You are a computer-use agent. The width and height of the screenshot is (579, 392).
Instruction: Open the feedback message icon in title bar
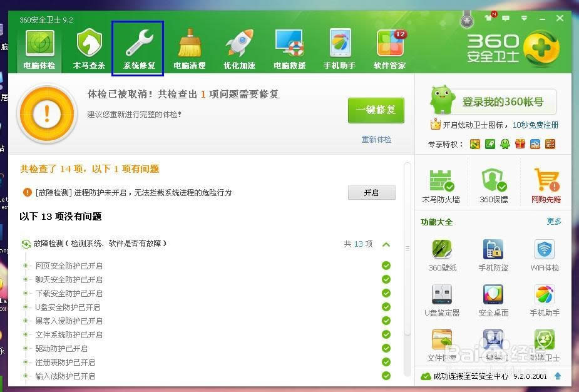point(506,18)
